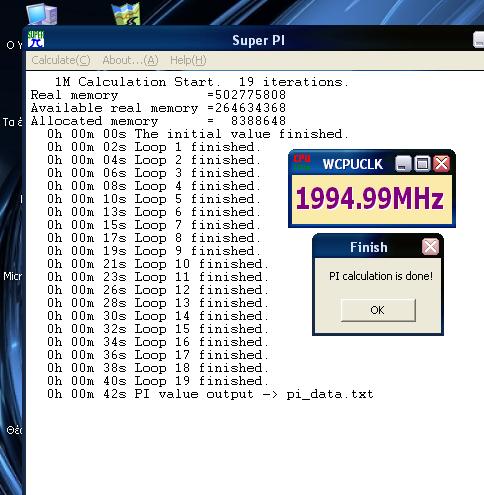Screen dimensions: 484x495
Task: Open the About...(A) menu
Action: point(130,60)
